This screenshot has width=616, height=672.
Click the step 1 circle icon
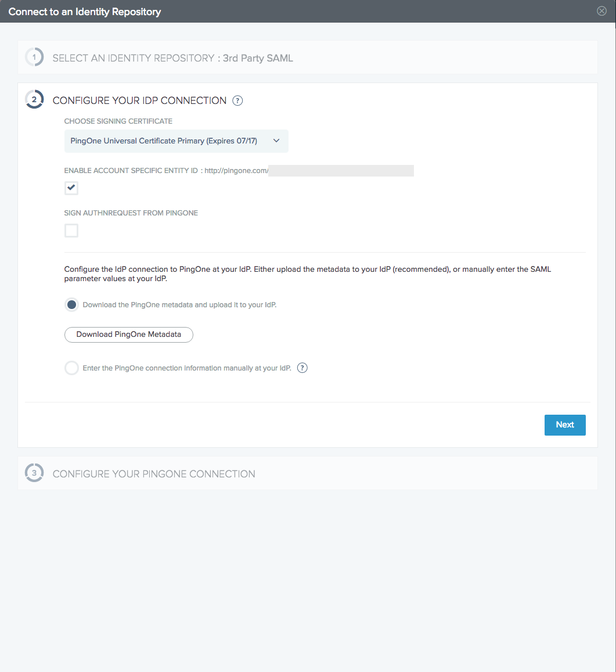tap(34, 57)
